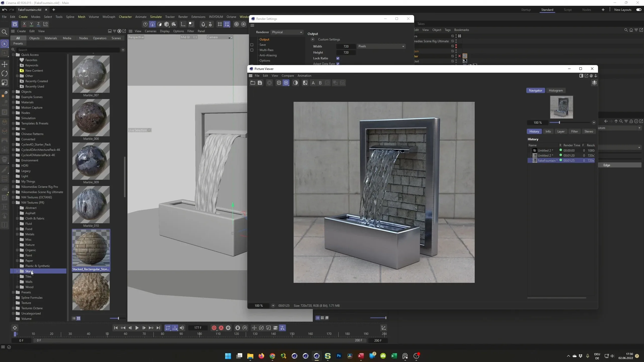This screenshot has width=644, height=362.
Task: Open the Filter panel in Picture Viewer
Action: pos(574,131)
